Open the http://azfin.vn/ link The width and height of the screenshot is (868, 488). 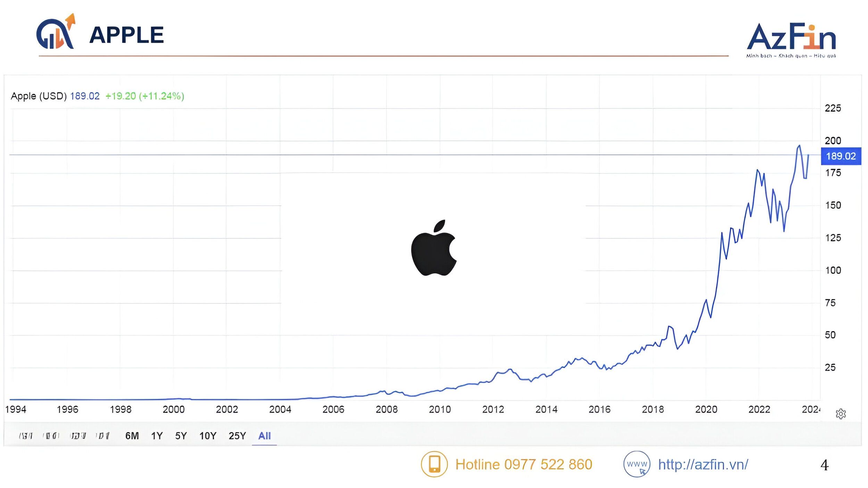[703, 464]
